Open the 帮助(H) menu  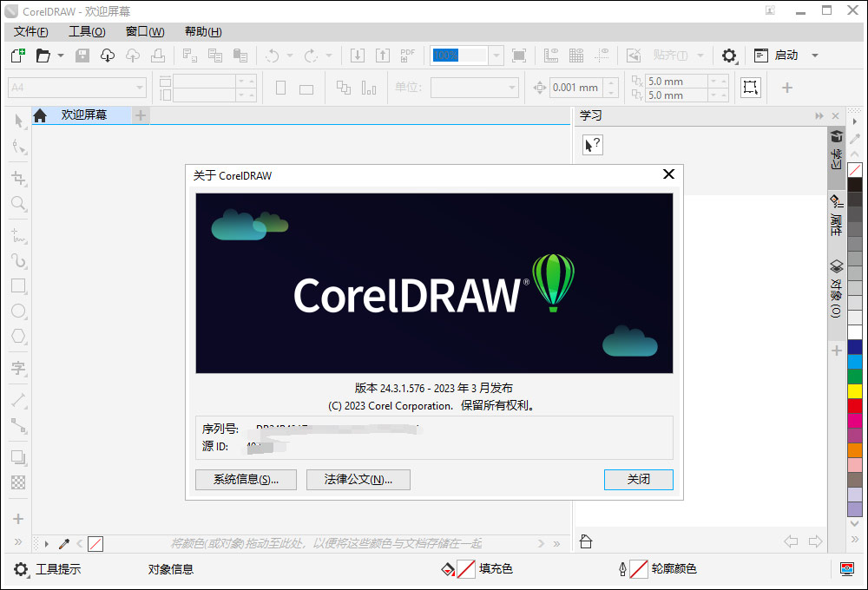[x=201, y=31]
